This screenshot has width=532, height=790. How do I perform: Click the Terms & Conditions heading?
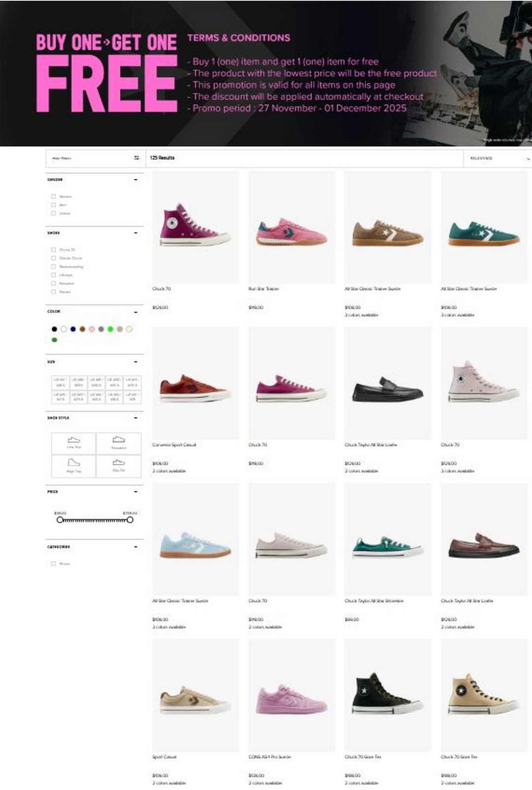238,37
